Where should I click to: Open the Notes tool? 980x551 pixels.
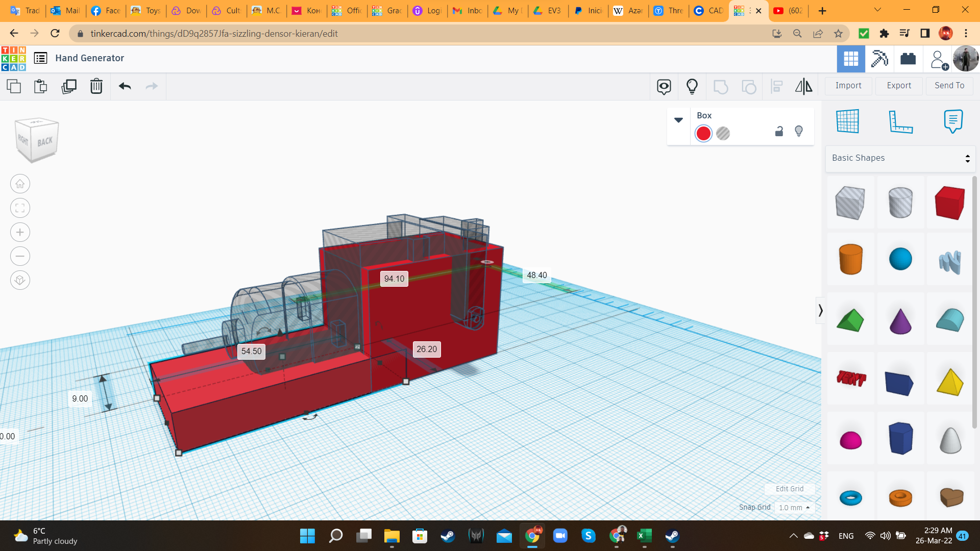click(953, 121)
